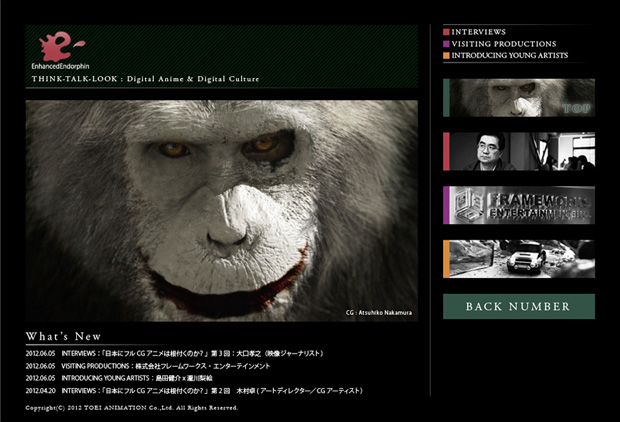Select INTRODUCING YOUNG ARTISTS nav link
The height and width of the screenshot is (422, 620).
click(x=509, y=56)
